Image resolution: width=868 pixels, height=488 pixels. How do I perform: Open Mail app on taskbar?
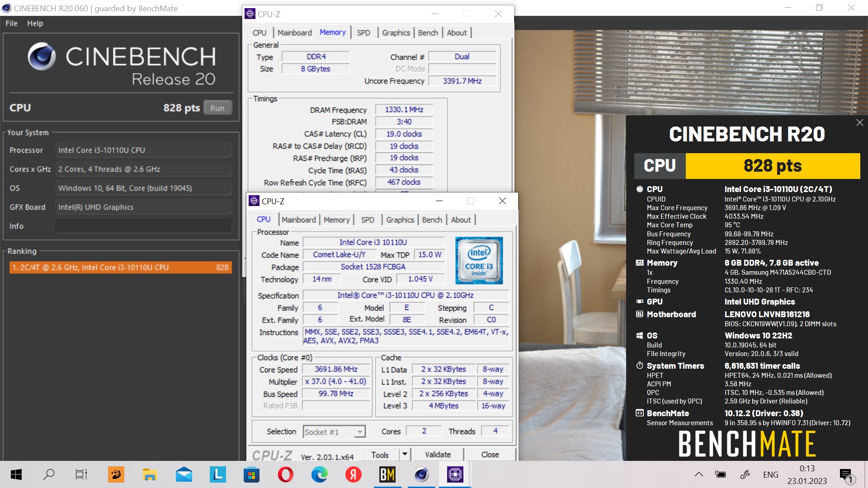tap(184, 474)
